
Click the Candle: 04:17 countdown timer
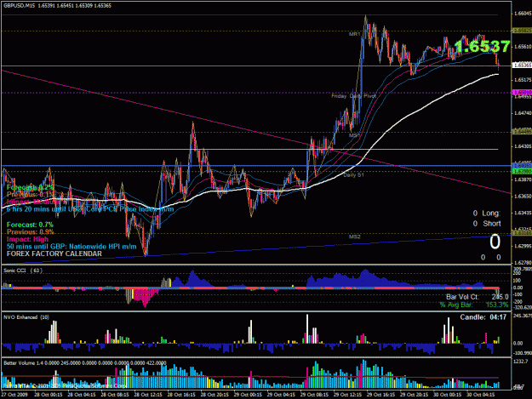pyautogui.click(x=483, y=317)
